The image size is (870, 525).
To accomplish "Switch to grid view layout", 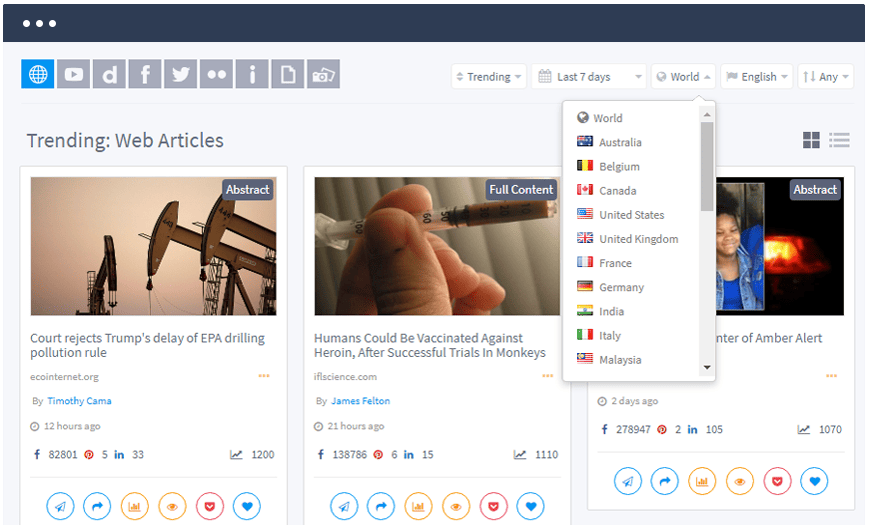I will pos(812,140).
